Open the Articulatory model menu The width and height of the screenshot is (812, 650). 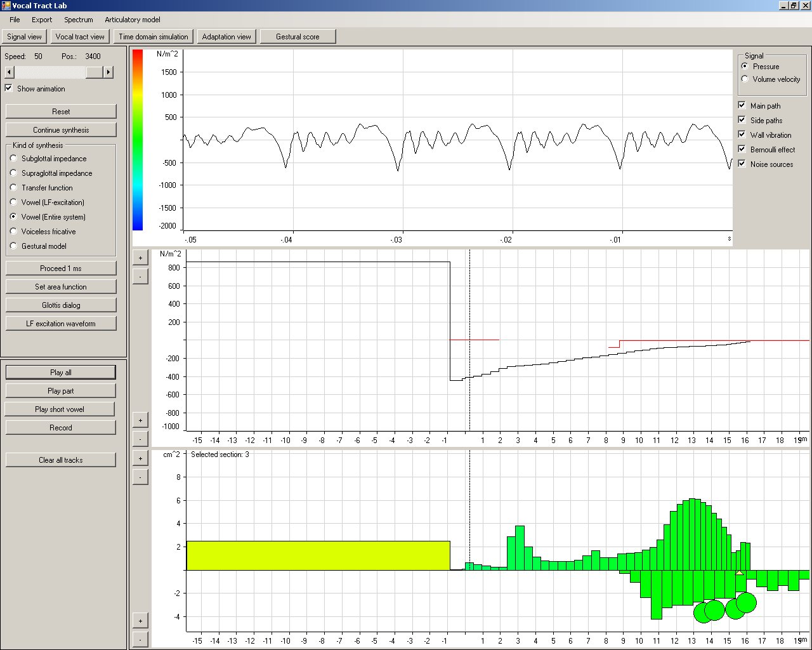coord(132,20)
